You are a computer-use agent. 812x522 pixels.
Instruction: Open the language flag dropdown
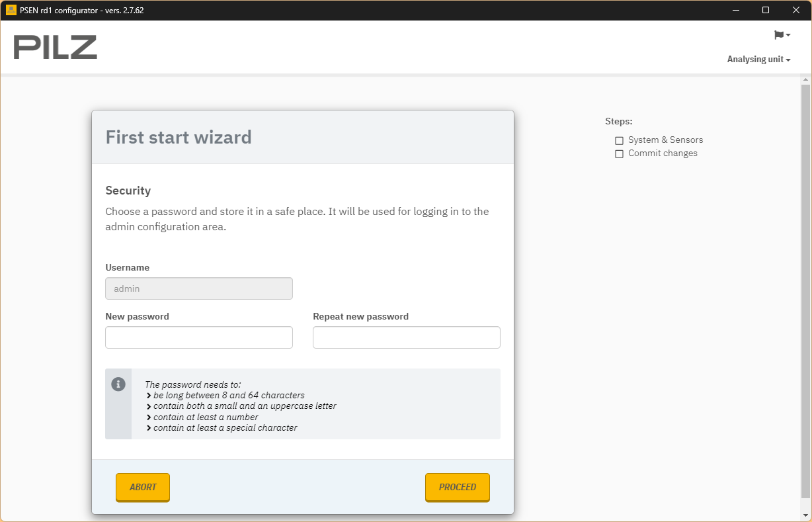pyautogui.click(x=782, y=35)
